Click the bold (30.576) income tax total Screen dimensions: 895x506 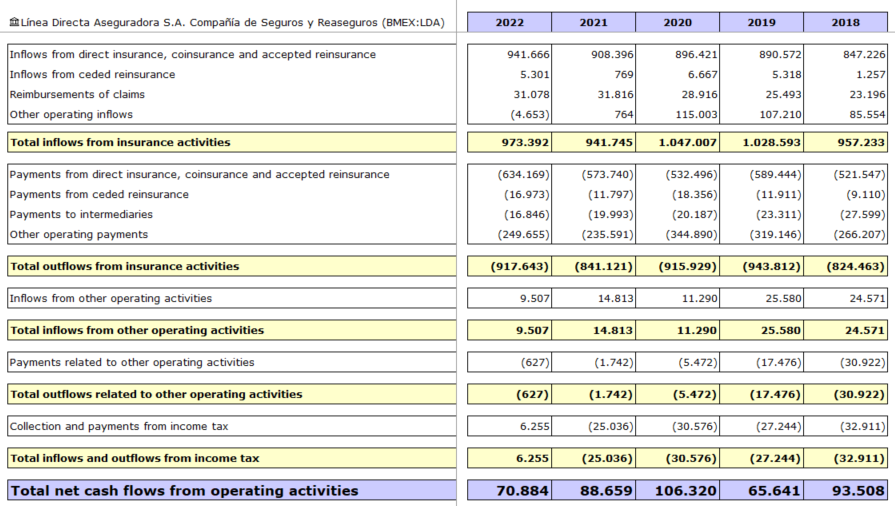click(691, 458)
